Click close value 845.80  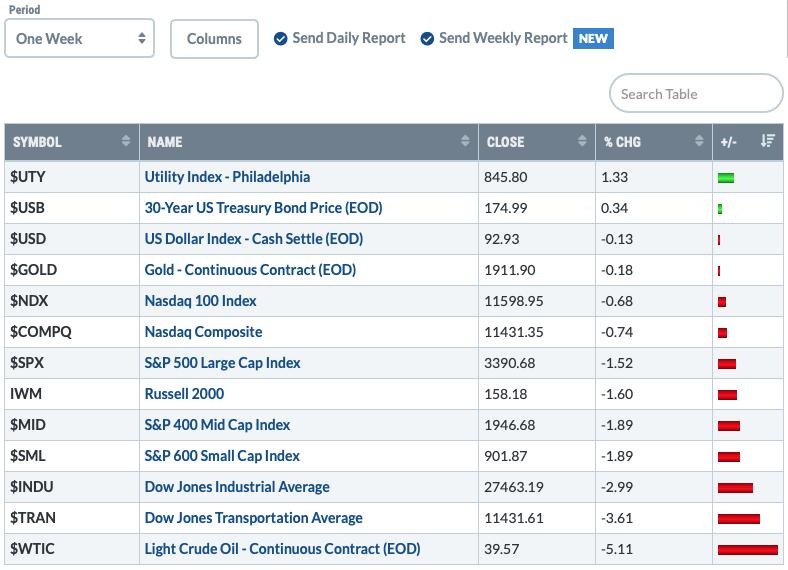click(506, 177)
